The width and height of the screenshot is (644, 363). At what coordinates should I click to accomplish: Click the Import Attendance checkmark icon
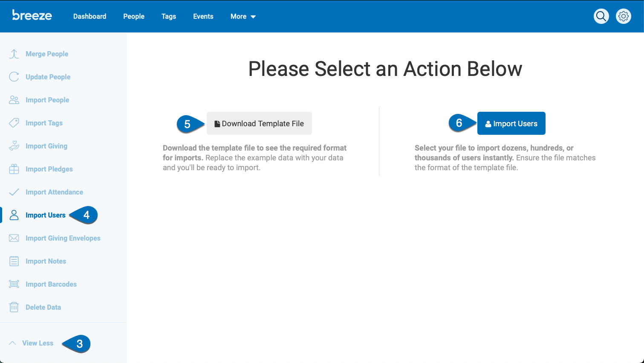14,192
